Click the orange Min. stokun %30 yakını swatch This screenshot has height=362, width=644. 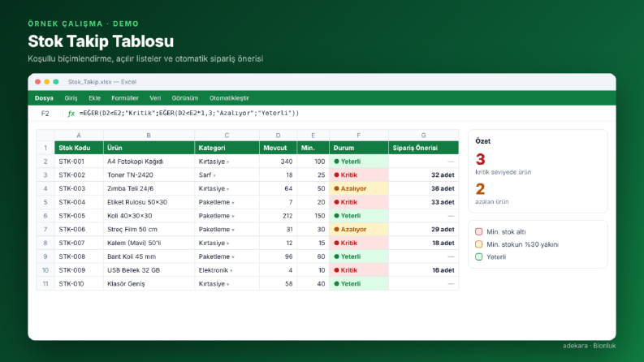pyautogui.click(x=479, y=244)
